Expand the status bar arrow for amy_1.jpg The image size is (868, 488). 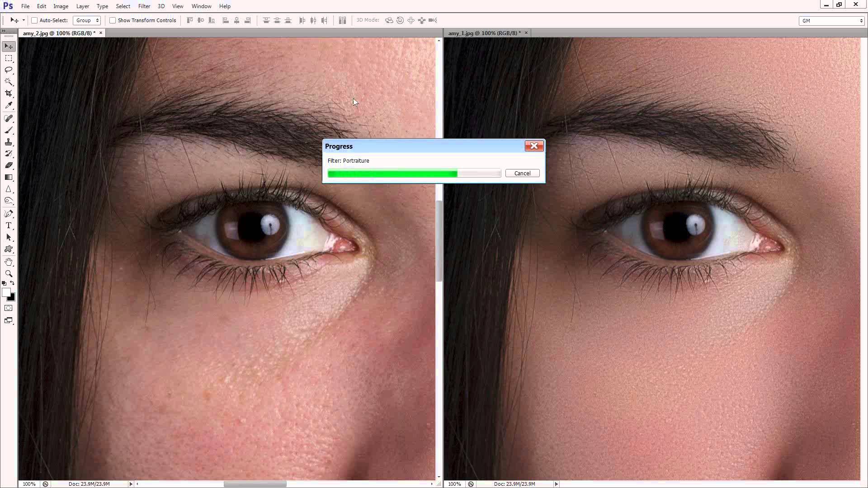click(557, 484)
